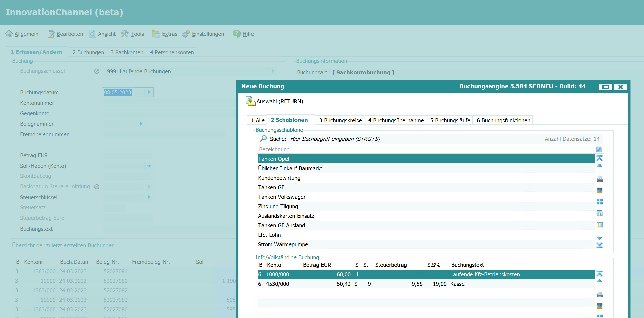Jump to last template in list
Viewport: 644px width, 318px height.
coord(600,245)
